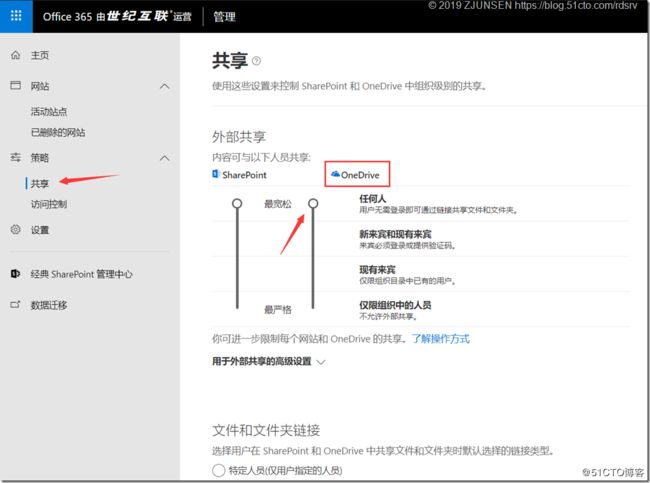Select the 特定人员 radio button
The width and height of the screenshot is (650, 483).
219,470
